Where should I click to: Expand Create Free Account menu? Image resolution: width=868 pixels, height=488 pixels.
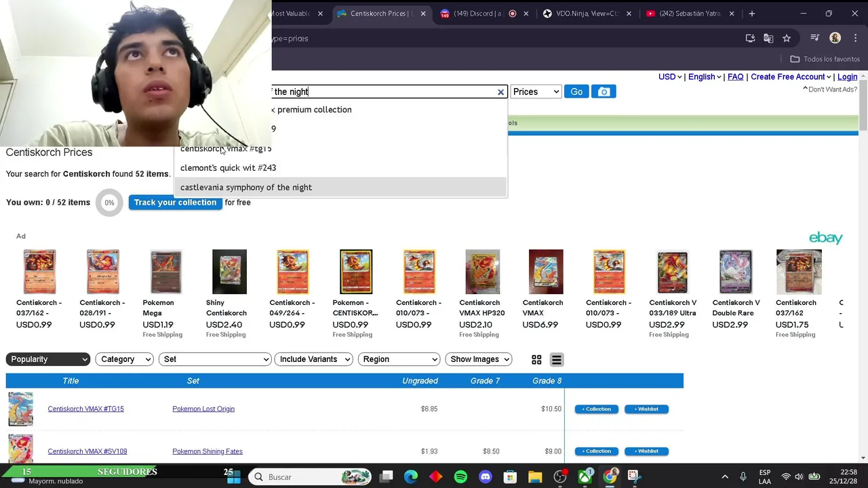(791, 77)
